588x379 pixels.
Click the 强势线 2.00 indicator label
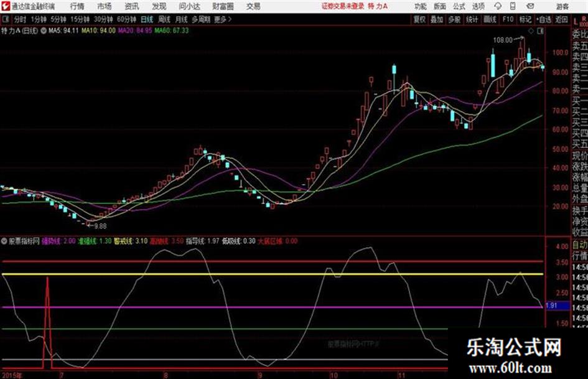(x=58, y=241)
